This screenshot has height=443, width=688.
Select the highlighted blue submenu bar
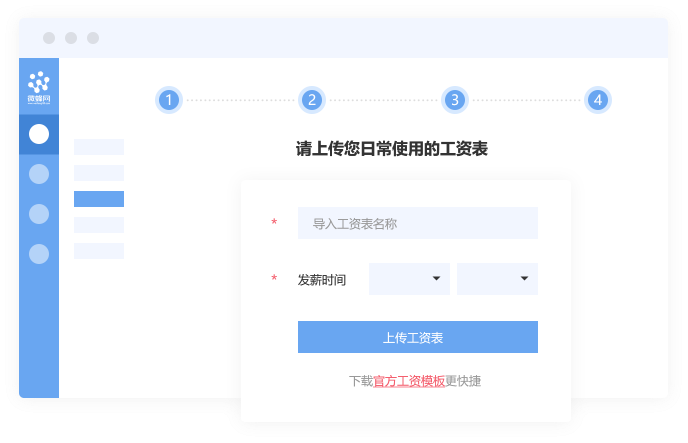point(99,199)
